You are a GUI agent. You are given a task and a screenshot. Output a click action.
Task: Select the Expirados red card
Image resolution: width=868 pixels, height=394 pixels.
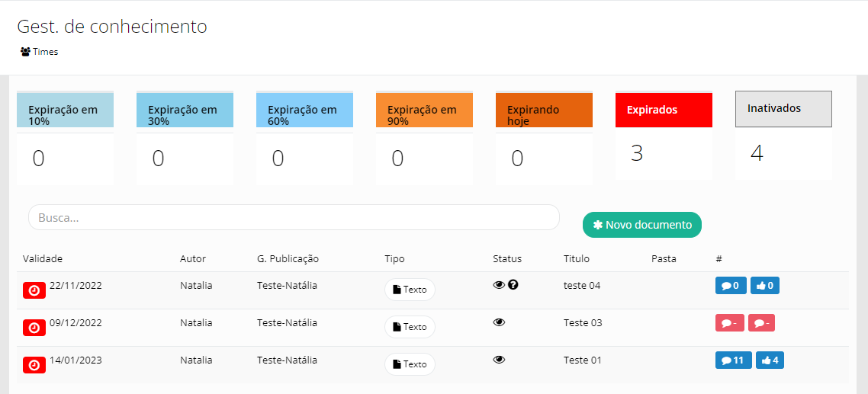[x=664, y=111]
